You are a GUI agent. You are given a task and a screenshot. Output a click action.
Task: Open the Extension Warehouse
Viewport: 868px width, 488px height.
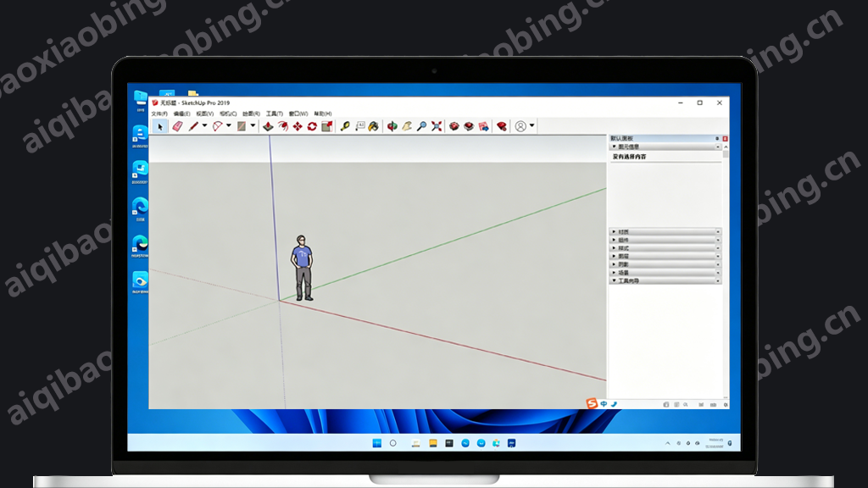click(469, 127)
